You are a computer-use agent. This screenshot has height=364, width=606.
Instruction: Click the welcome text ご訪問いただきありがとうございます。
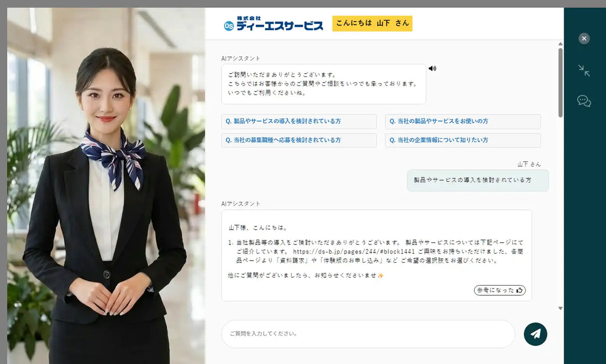[282, 74]
